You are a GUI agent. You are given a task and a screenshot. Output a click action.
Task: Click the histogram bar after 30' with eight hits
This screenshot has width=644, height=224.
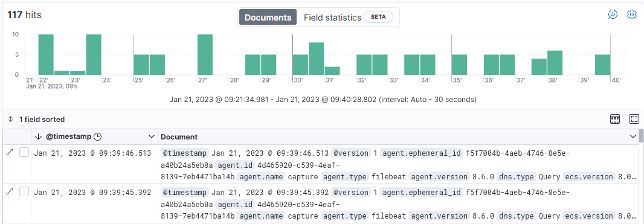(316, 59)
